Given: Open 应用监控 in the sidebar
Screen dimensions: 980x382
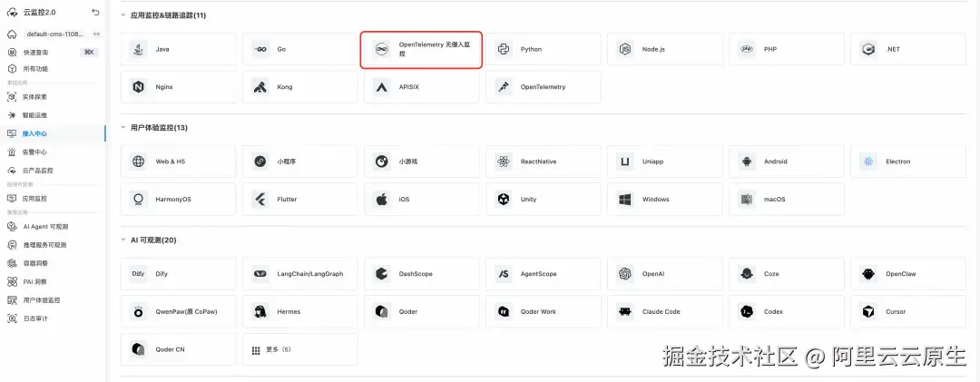Looking at the screenshot, I should (53, 198).
